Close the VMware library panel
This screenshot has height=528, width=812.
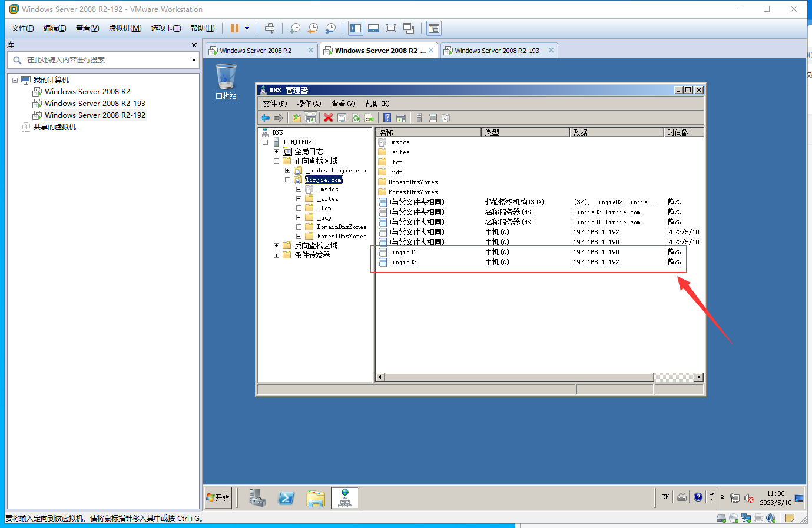click(x=194, y=45)
